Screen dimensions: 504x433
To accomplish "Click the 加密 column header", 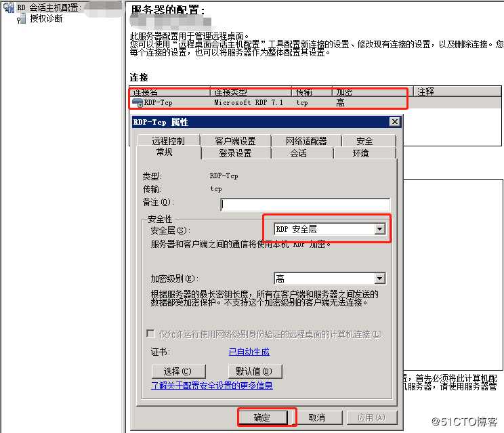I will click(x=373, y=92).
